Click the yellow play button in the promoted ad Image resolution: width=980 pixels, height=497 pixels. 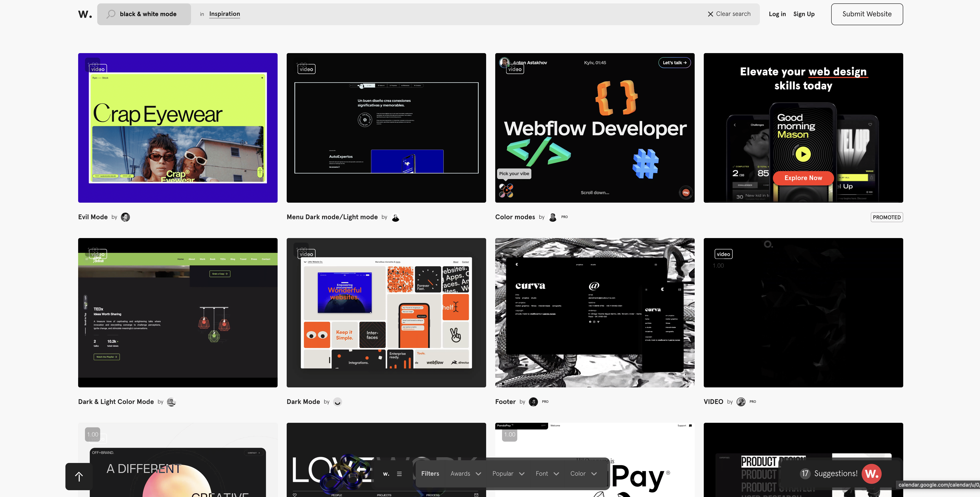(x=803, y=154)
